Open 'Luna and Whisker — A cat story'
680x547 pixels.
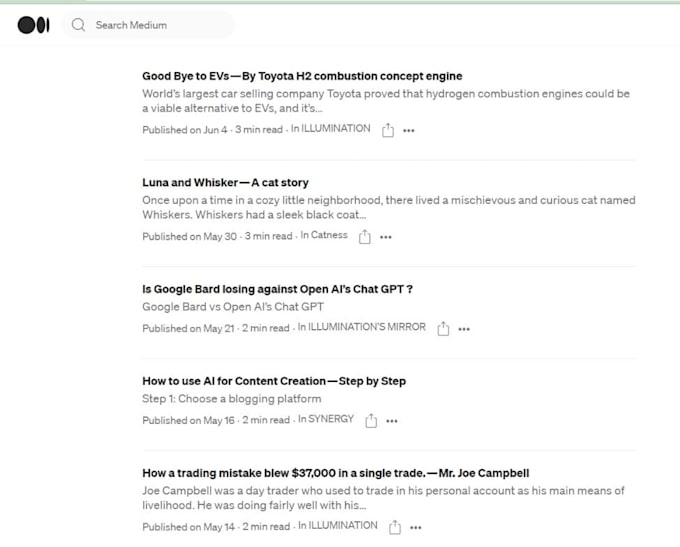(225, 183)
